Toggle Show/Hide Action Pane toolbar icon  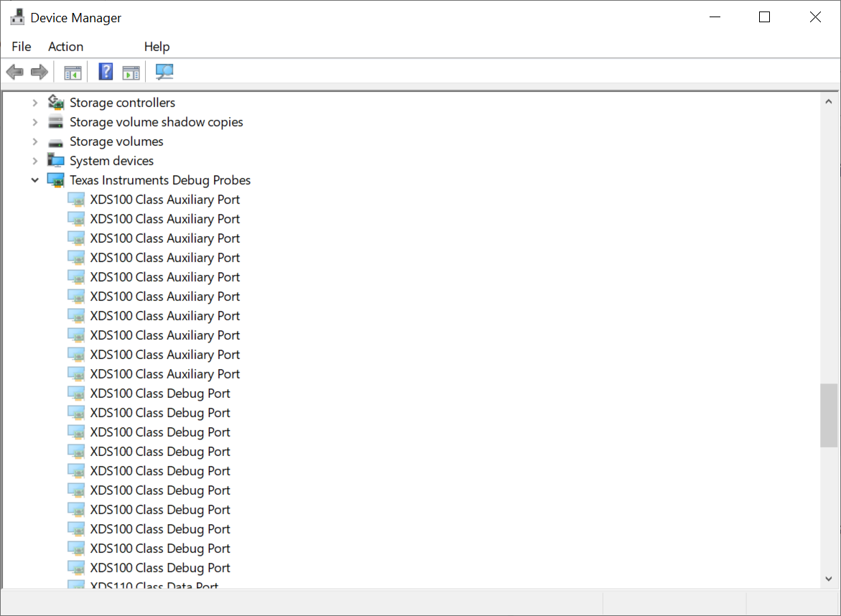[131, 72]
